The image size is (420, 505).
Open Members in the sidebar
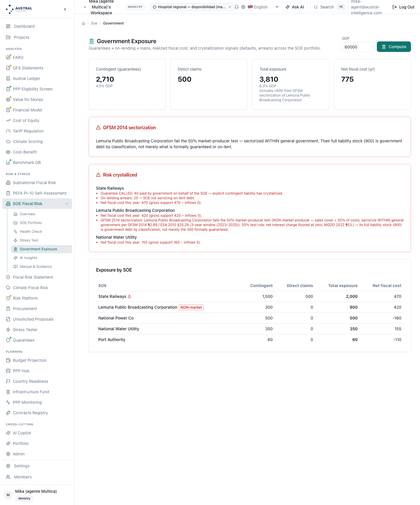(x=37, y=477)
